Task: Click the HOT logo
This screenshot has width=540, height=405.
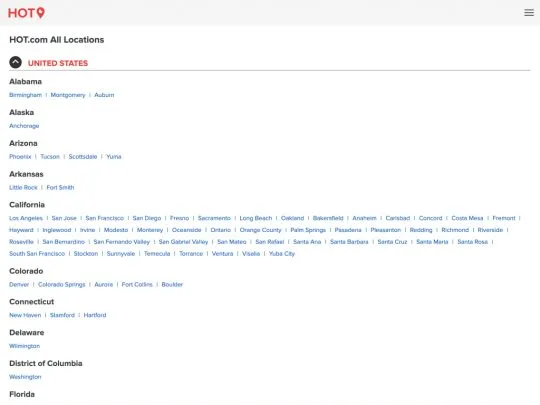Action: click(26, 13)
